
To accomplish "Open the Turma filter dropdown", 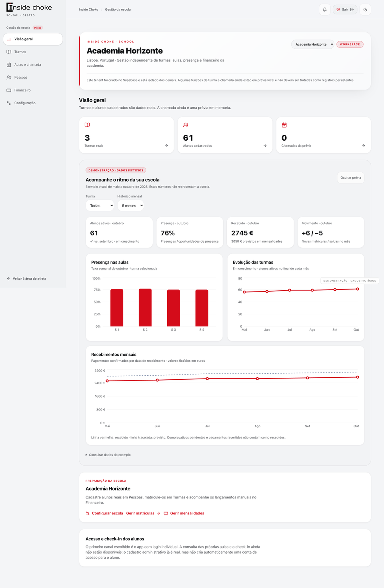I will point(100,206).
